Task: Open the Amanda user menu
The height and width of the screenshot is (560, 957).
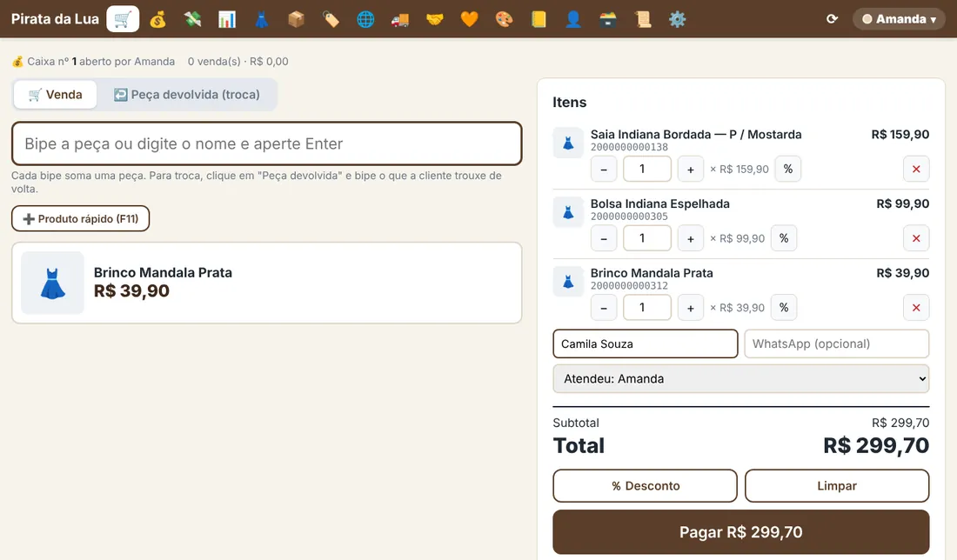Action: [899, 19]
